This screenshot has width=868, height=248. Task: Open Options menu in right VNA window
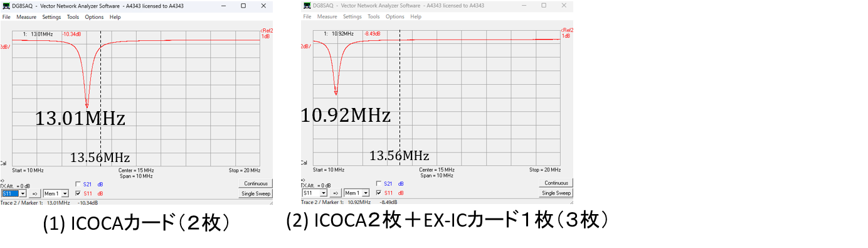pyautogui.click(x=394, y=16)
